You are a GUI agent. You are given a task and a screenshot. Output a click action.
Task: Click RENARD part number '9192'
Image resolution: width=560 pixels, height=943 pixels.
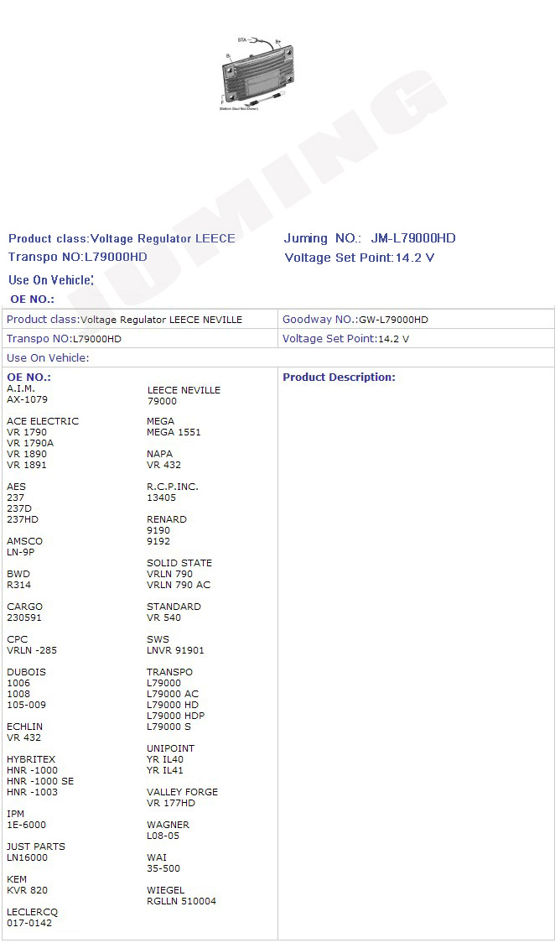click(x=158, y=541)
